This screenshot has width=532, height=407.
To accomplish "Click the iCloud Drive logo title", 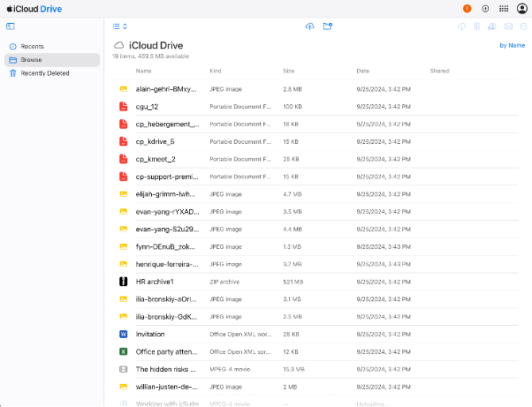I will click(x=34, y=9).
